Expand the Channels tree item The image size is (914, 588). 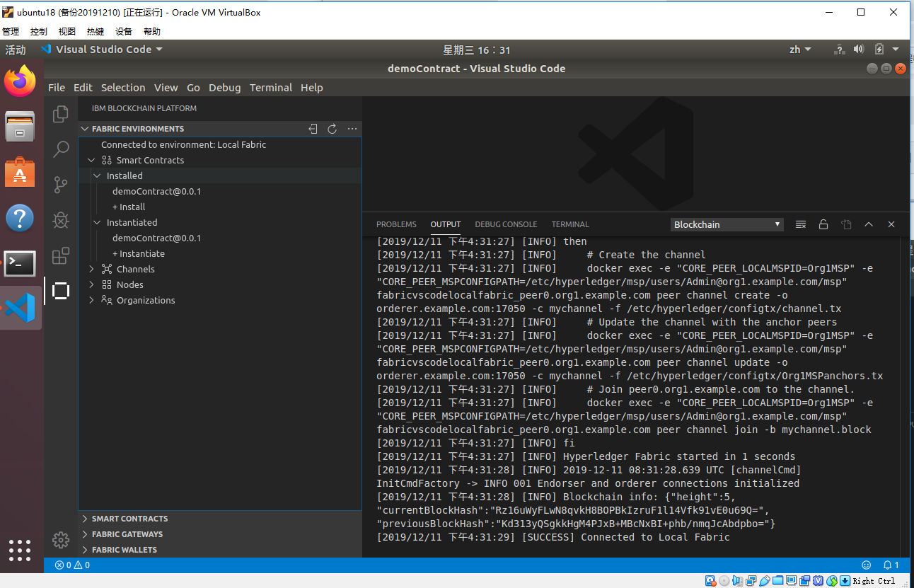click(134, 269)
